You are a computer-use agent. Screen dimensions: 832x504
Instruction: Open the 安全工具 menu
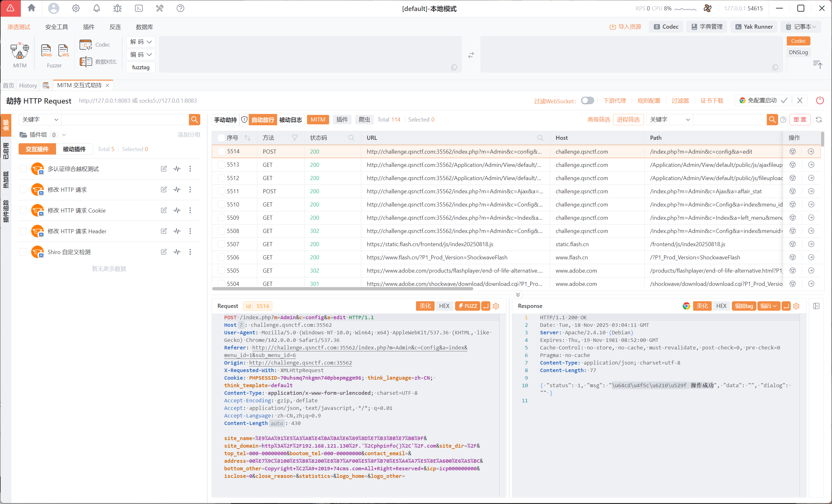click(x=56, y=27)
